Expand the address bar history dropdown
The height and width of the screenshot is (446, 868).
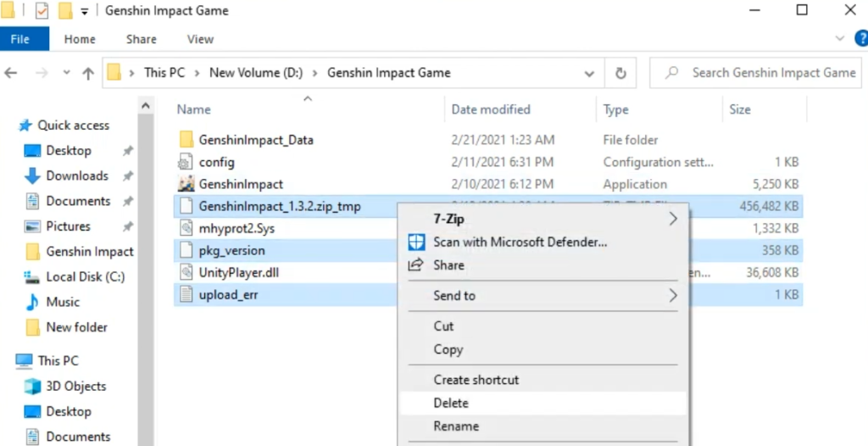[590, 73]
